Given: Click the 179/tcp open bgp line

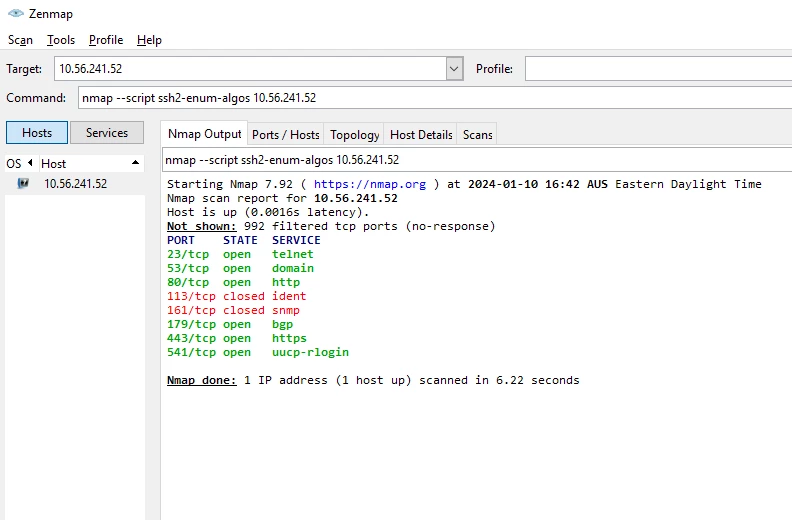Looking at the screenshot, I should (230, 324).
